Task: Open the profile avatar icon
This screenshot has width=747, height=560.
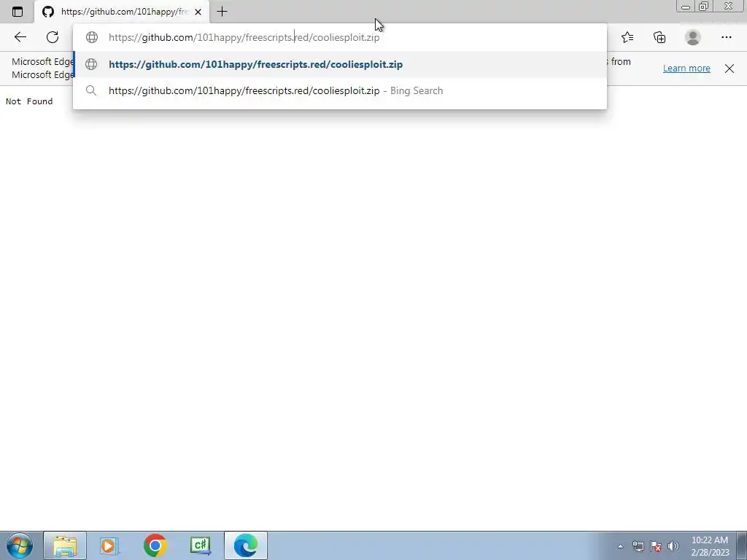Action: 693,37
